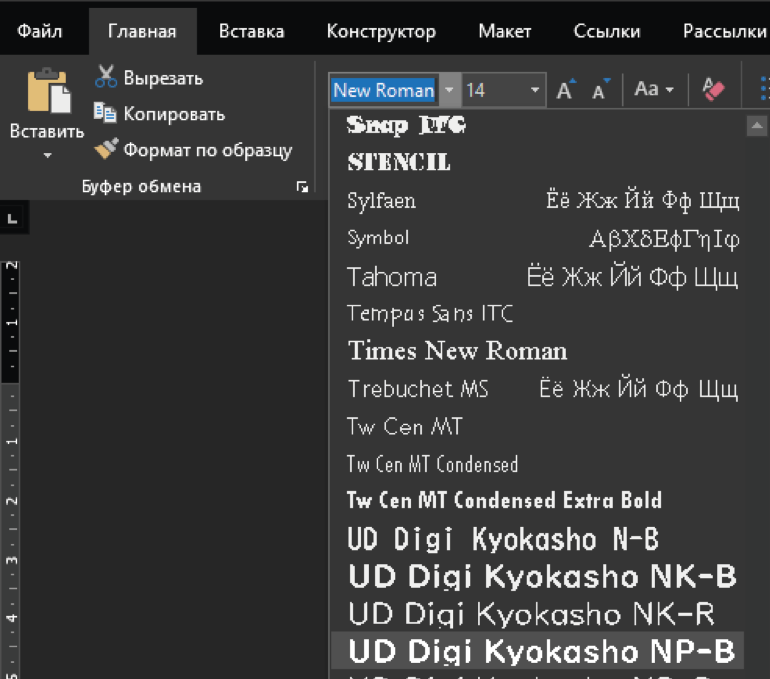This screenshot has width=770, height=679.
Task: Click the vertical ruler on the left
Action: tap(11, 469)
